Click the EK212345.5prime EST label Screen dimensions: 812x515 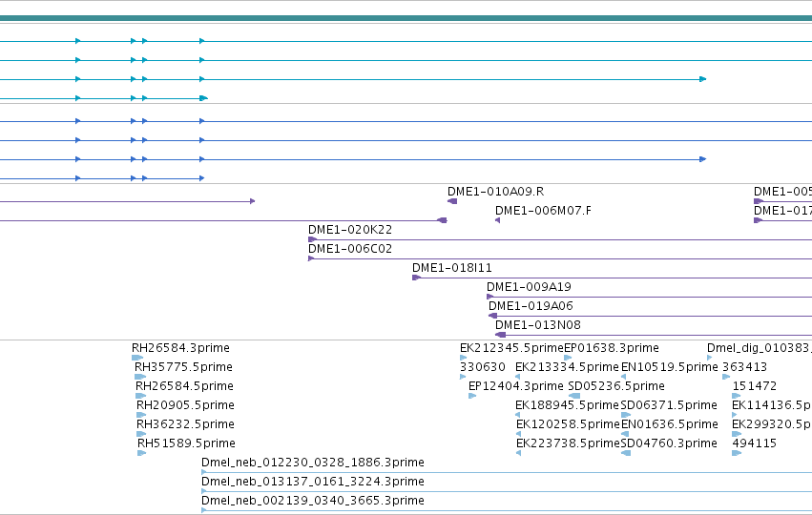(511, 348)
